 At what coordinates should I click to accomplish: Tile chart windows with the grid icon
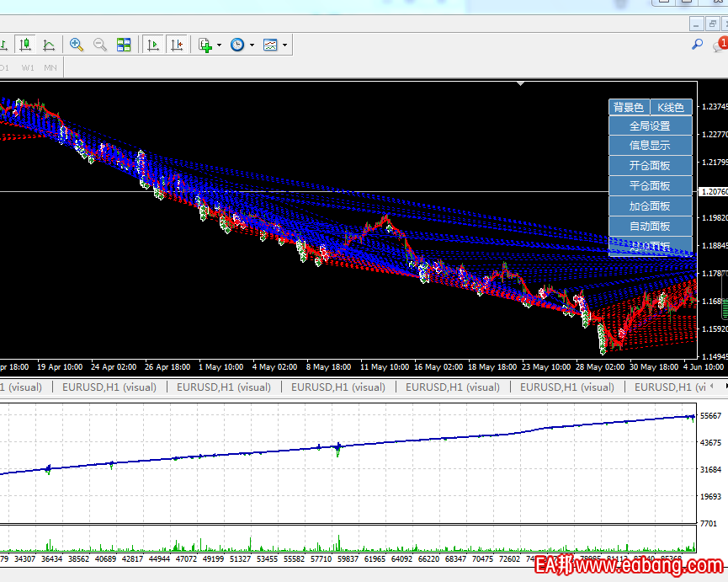coord(124,45)
